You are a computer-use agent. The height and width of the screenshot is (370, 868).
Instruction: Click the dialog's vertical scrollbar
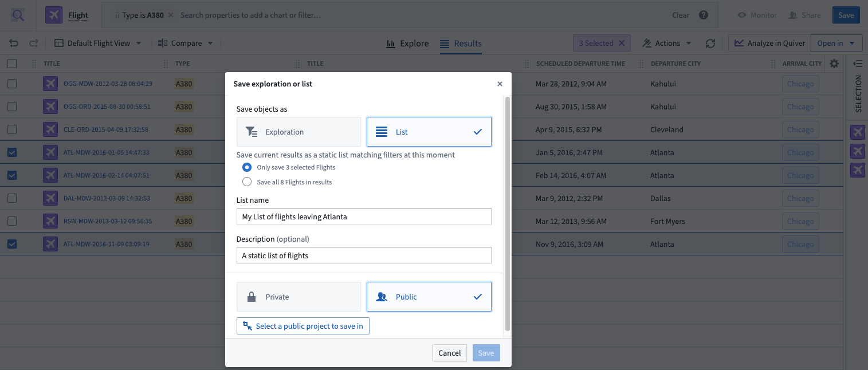[x=507, y=214]
